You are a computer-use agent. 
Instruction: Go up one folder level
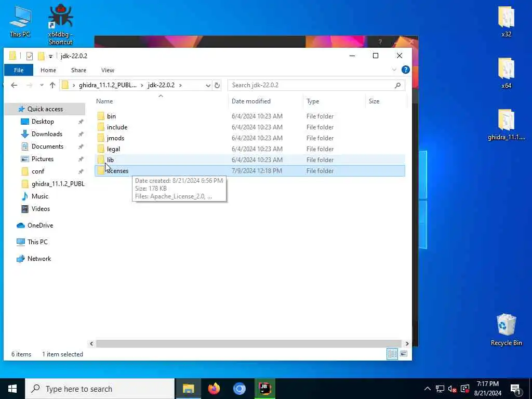pyautogui.click(x=52, y=85)
